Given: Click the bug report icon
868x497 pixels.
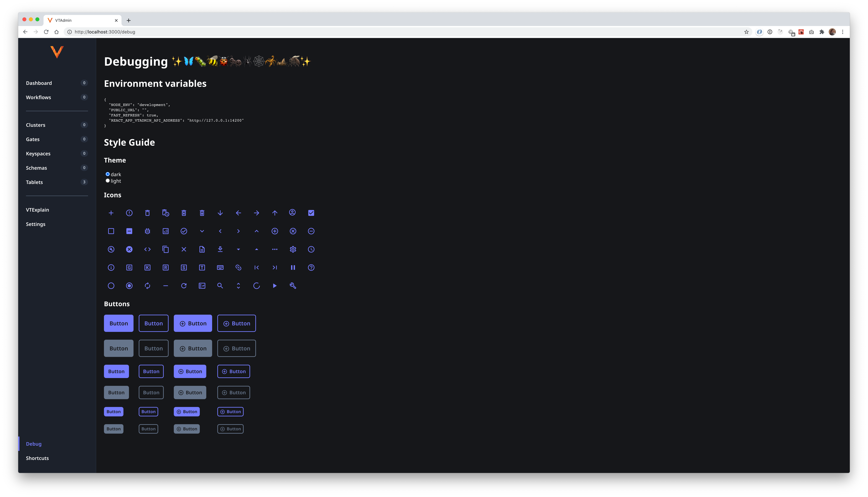Looking at the screenshot, I should point(147,231).
